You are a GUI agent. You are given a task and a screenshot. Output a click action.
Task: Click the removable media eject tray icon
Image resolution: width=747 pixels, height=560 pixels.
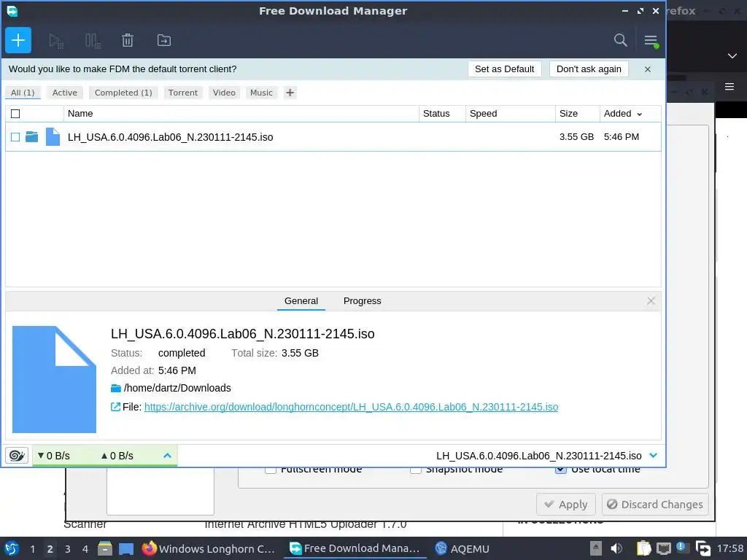pos(595,548)
